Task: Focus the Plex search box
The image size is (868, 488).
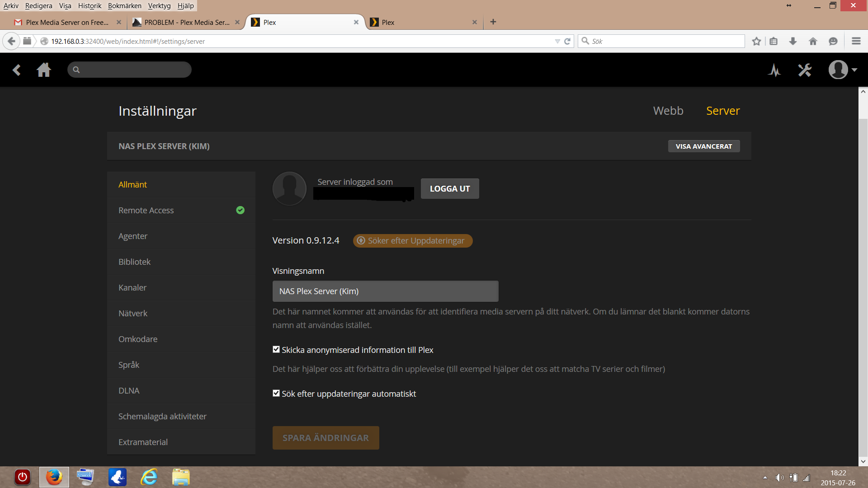Action: point(129,70)
